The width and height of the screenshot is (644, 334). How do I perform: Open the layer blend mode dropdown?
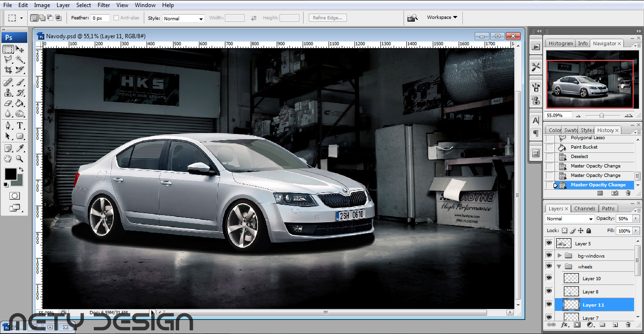[x=570, y=219]
